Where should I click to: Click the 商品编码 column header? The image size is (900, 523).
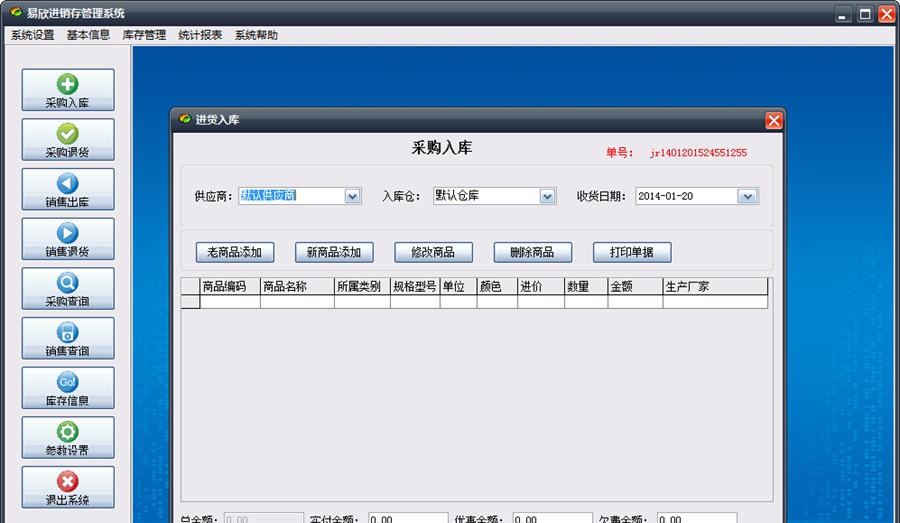pos(230,286)
